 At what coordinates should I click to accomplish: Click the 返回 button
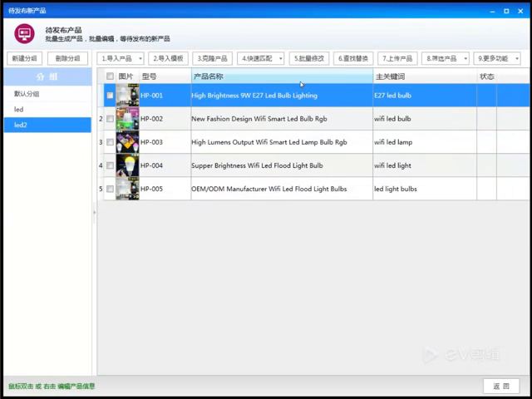click(x=501, y=386)
